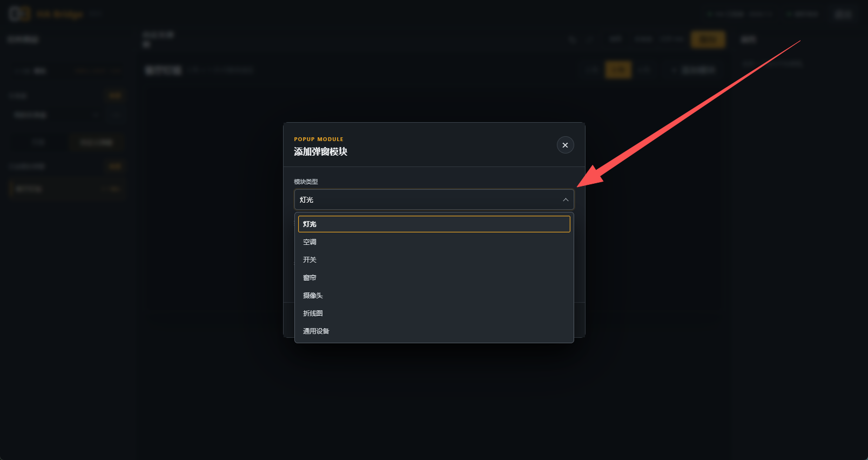Select the highlighted 灯光 option

(x=434, y=224)
